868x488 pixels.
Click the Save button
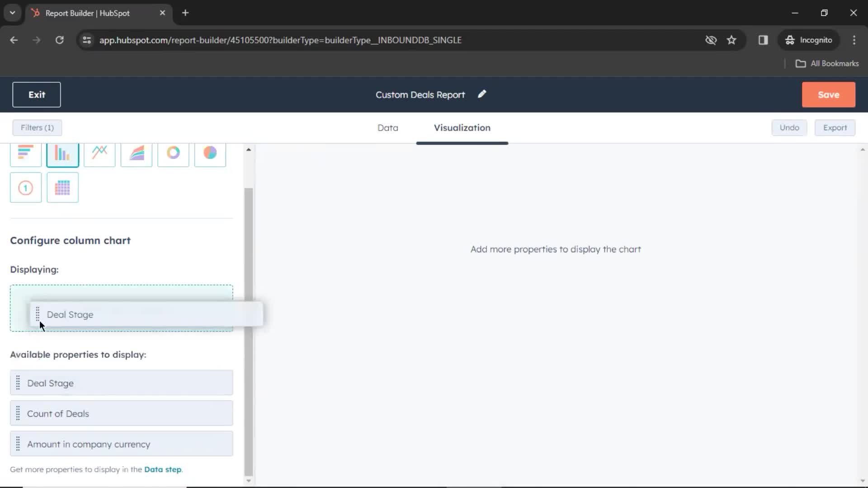(x=829, y=95)
